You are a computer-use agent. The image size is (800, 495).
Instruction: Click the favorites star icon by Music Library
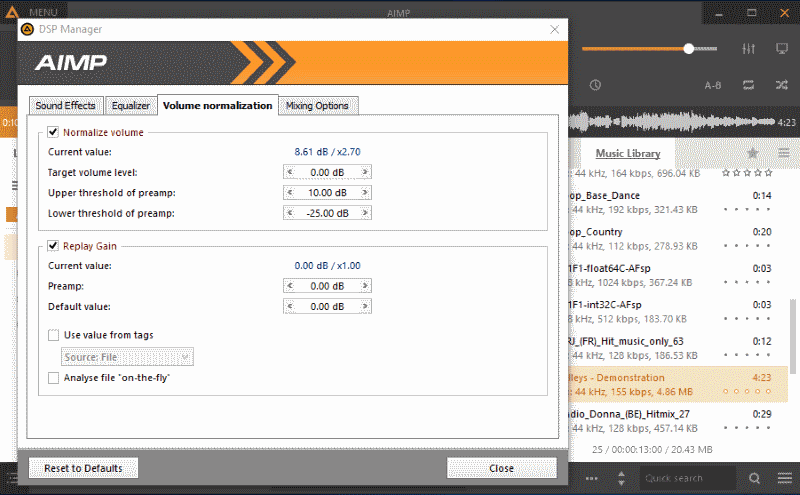(x=753, y=153)
